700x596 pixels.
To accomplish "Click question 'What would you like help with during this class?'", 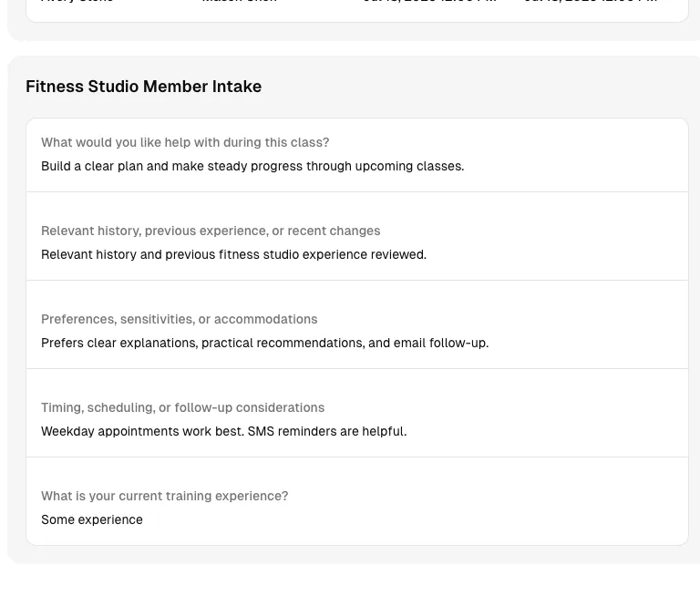I will click(x=185, y=142).
